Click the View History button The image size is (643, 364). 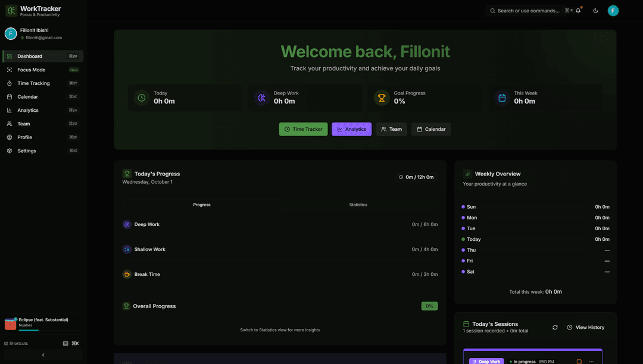pyautogui.click(x=585, y=328)
